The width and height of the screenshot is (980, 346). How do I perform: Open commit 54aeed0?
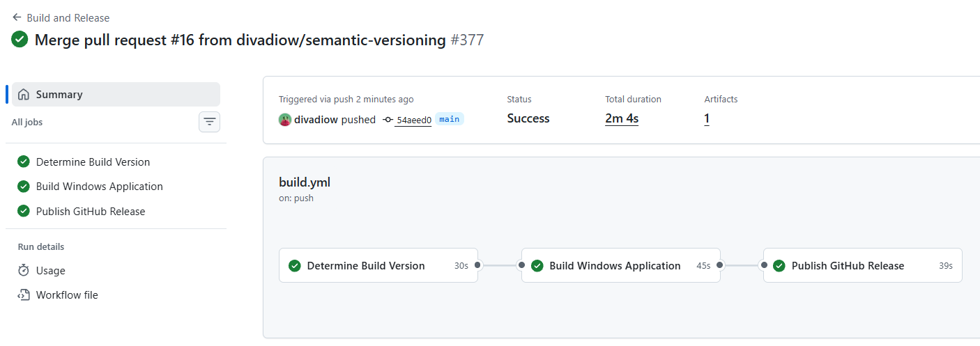(x=414, y=120)
